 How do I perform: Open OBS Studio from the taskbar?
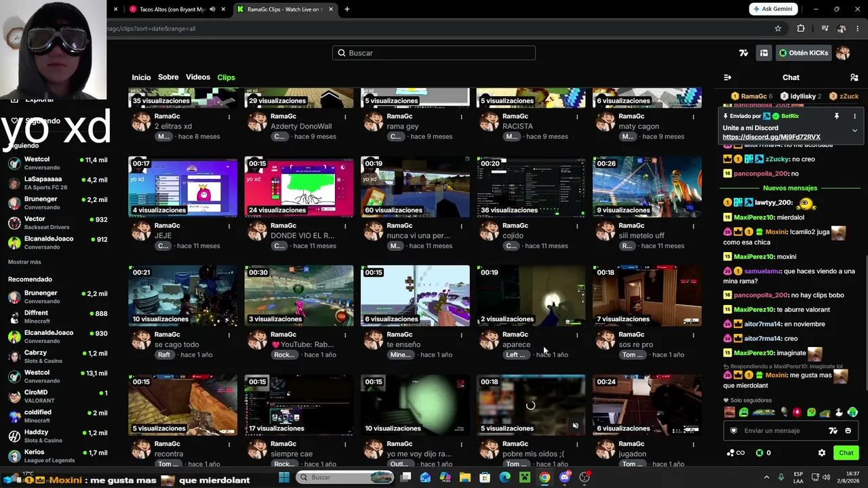(585, 477)
